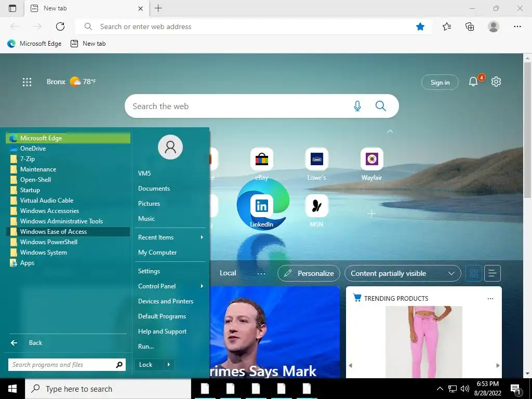The image size is (532, 399).
Task: Close the New tab tab
Action: tap(140, 8)
